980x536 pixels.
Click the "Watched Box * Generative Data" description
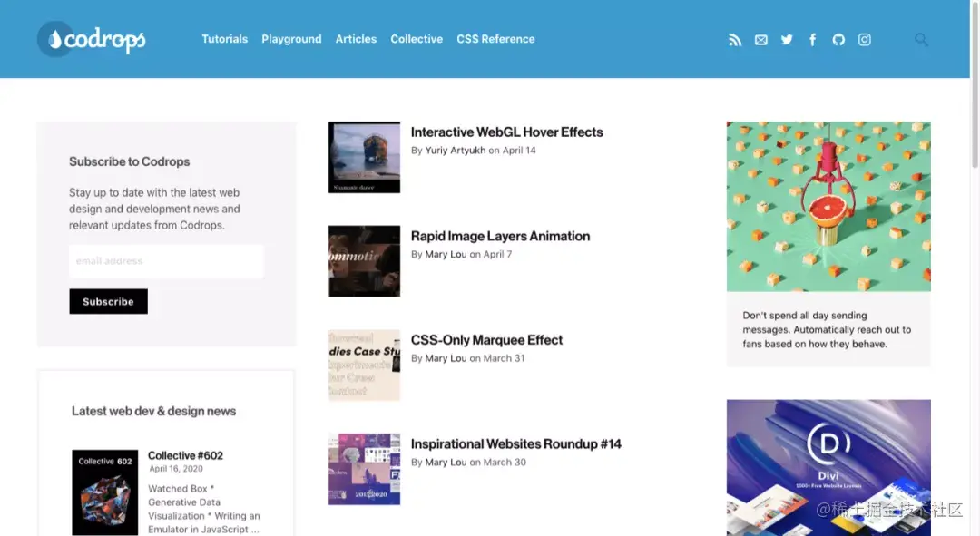[204, 509]
